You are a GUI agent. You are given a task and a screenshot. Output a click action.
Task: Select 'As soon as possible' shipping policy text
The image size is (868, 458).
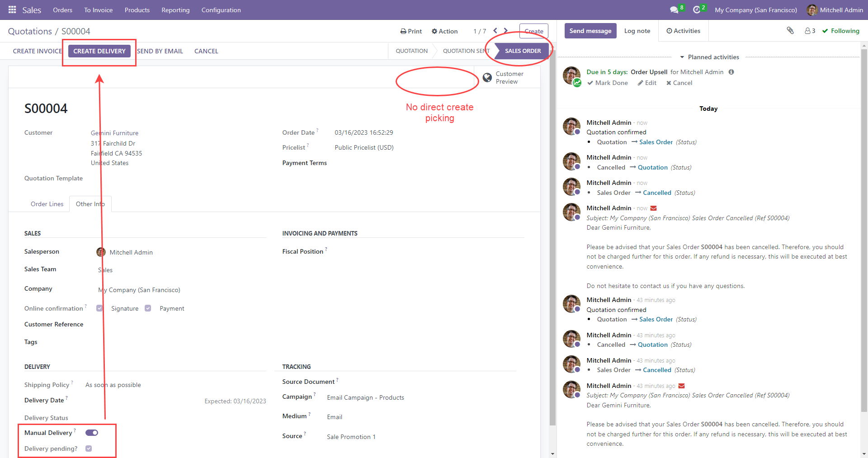point(113,385)
